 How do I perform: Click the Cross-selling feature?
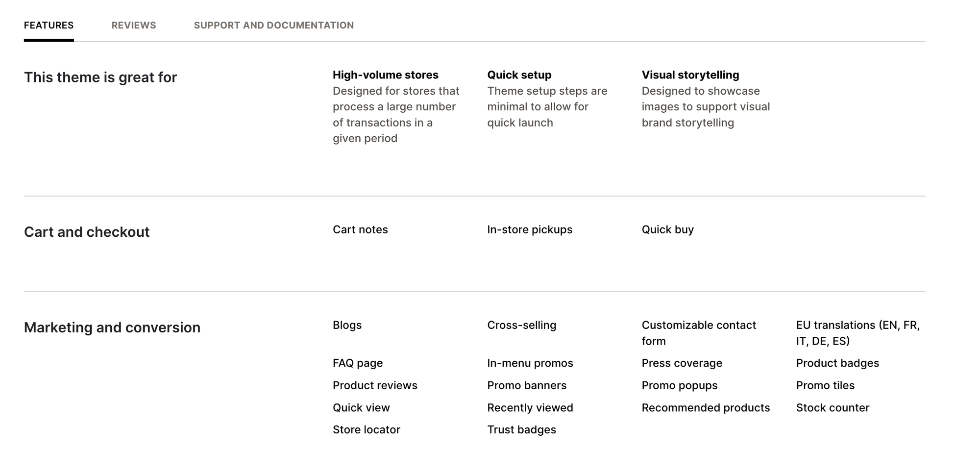(521, 325)
